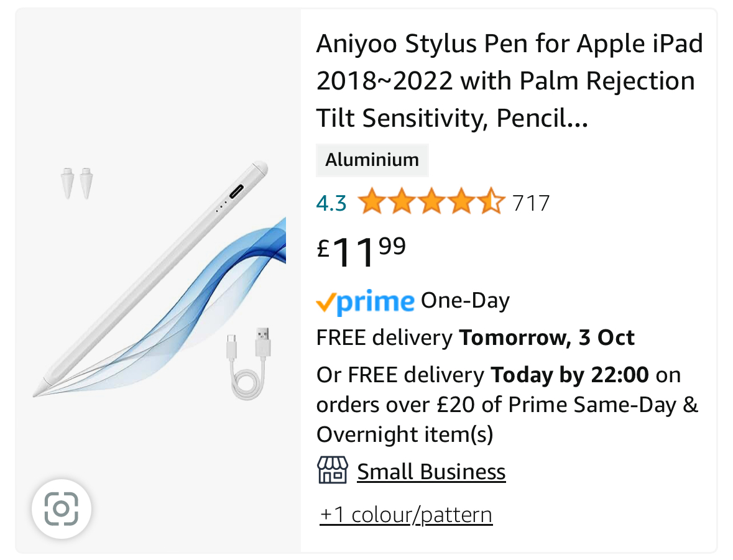
Task: Click the first orange rating star
Action: [372, 201]
